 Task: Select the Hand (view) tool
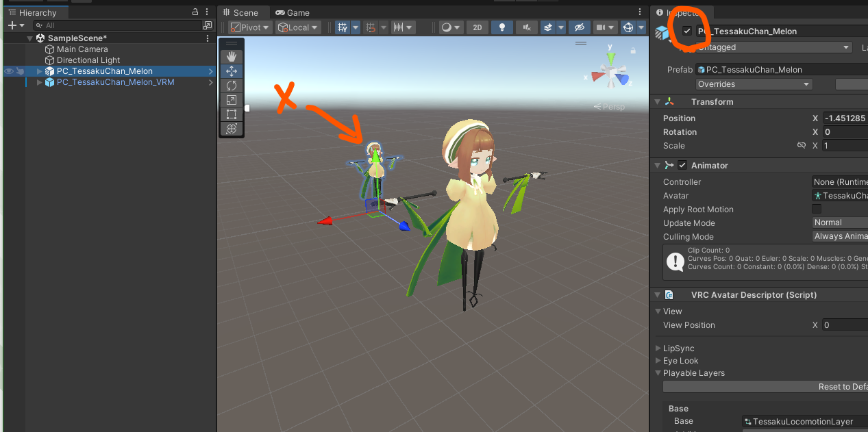point(232,56)
